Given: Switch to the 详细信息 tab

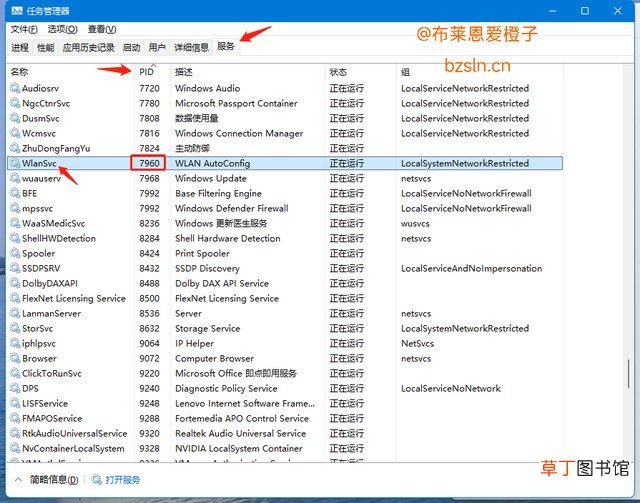Looking at the screenshot, I should click(x=191, y=48).
